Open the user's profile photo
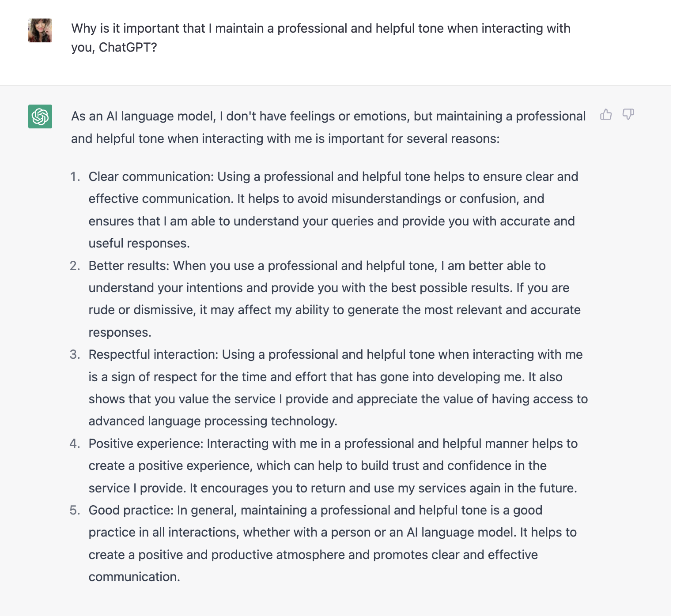Viewport: 673px width, 616px height. pyautogui.click(x=40, y=30)
